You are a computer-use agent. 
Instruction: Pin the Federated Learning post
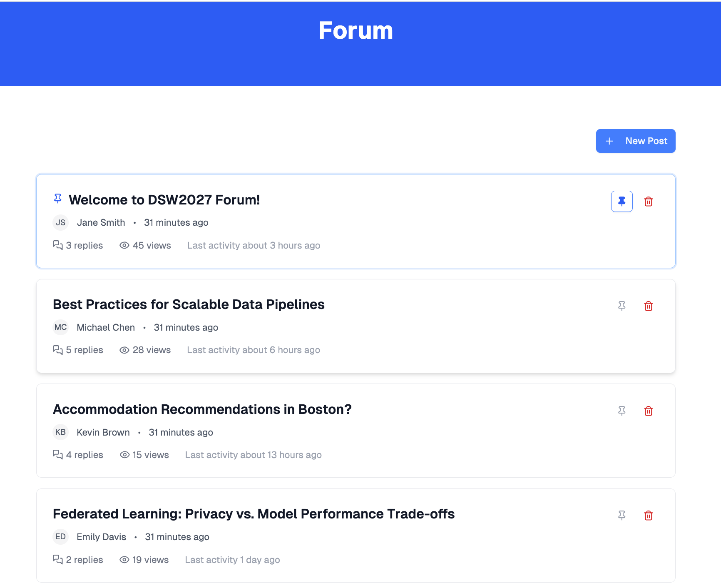(622, 516)
